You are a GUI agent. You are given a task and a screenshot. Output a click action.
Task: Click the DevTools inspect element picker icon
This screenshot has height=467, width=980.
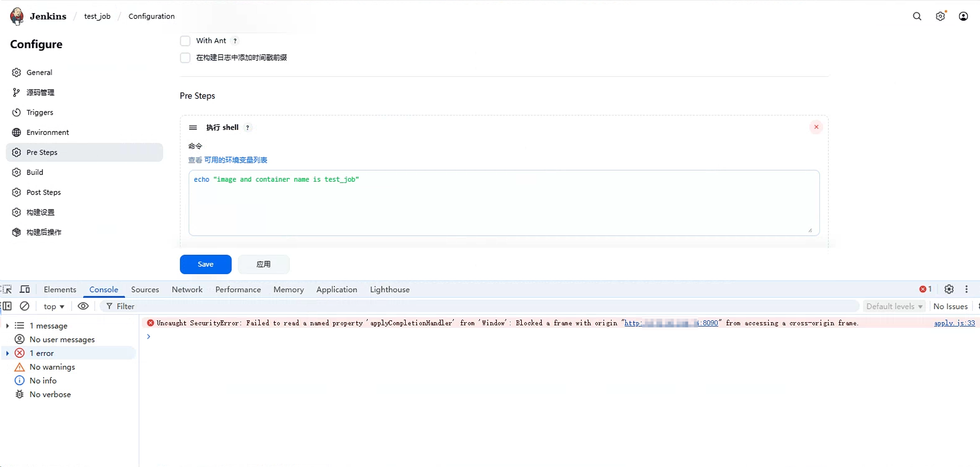click(7, 289)
